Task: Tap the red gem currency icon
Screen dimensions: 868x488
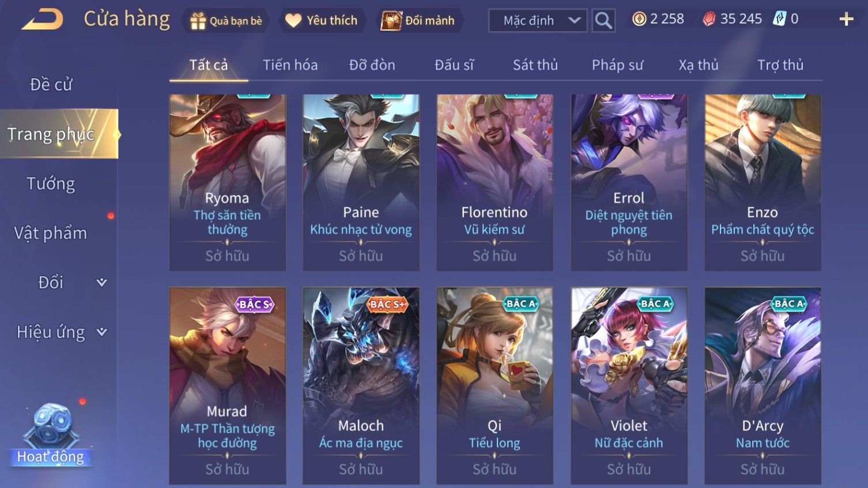Action: coord(709,19)
